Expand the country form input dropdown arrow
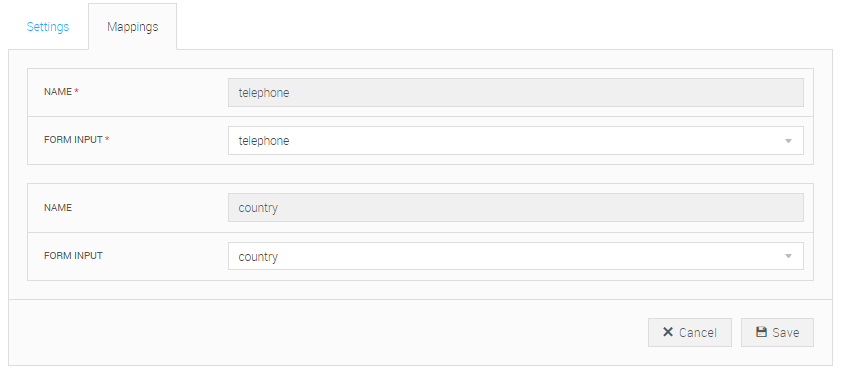The width and height of the screenshot is (841, 374). coord(788,256)
